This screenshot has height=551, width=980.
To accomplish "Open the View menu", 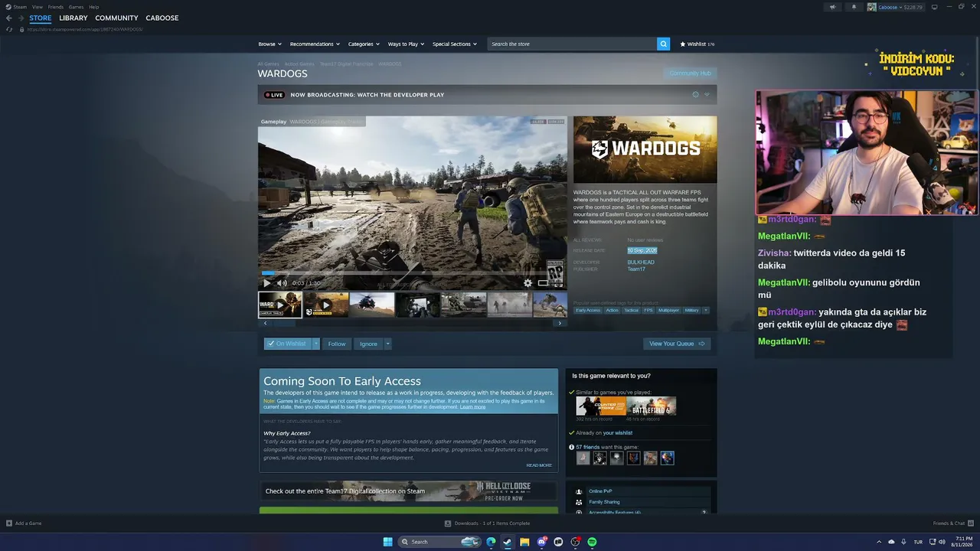I will [38, 7].
